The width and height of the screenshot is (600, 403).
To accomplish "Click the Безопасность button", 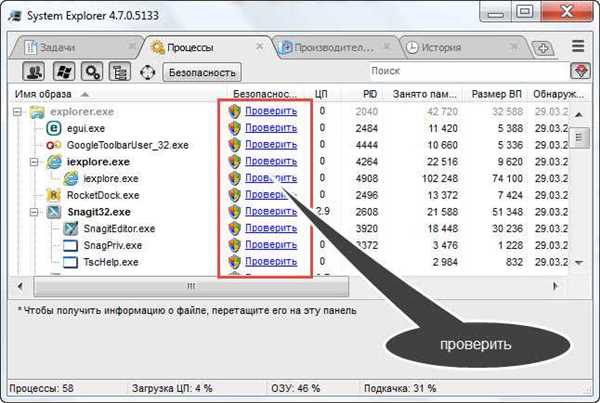I will 202,72.
